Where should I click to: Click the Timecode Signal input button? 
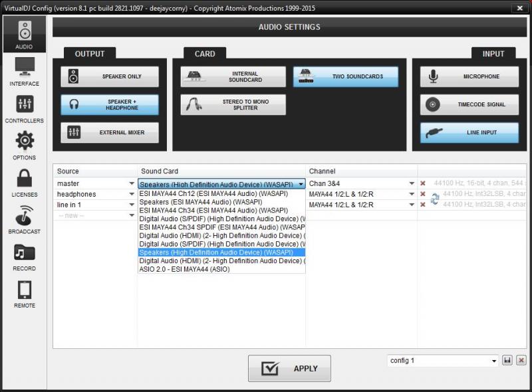tap(469, 104)
